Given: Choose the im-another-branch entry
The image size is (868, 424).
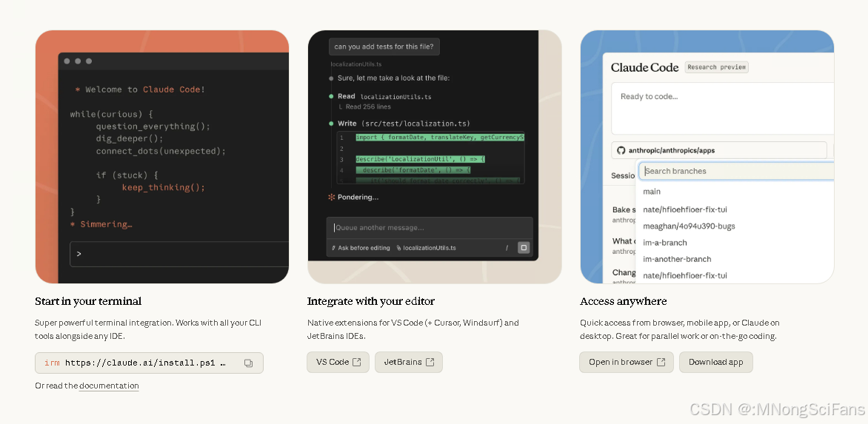Looking at the screenshot, I should tap(677, 259).
